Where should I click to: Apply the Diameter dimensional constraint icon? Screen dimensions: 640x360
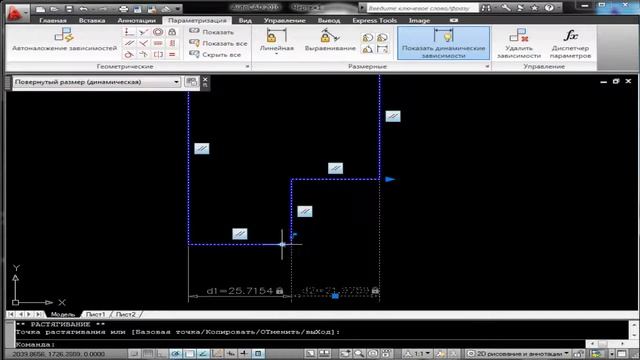[382, 38]
